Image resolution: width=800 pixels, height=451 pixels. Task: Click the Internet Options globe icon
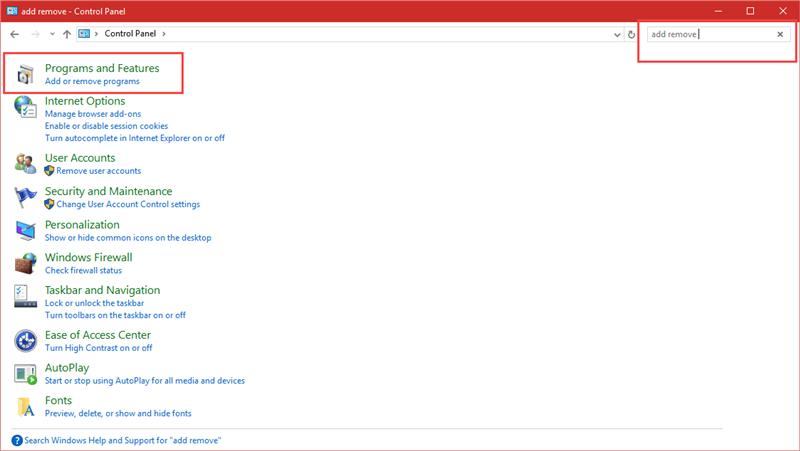[x=25, y=107]
